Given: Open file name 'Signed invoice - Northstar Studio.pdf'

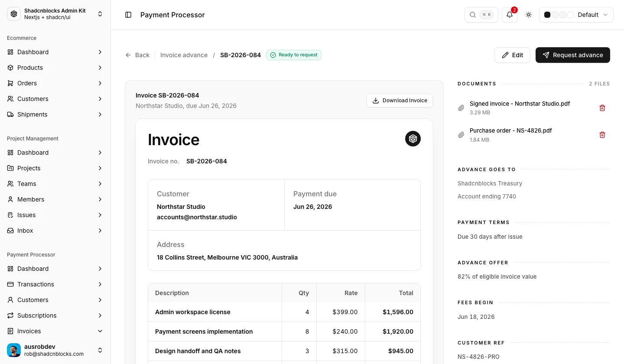Looking at the screenshot, I should [x=520, y=104].
